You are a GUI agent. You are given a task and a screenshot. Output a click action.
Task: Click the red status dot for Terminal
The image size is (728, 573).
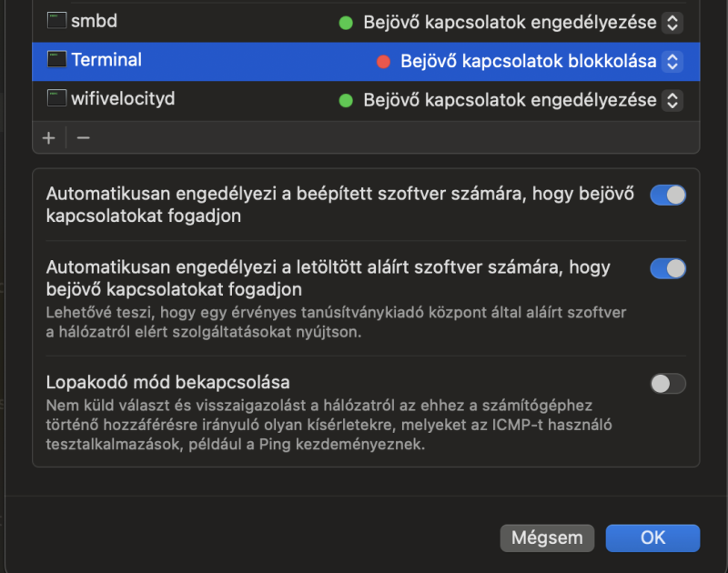[383, 61]
